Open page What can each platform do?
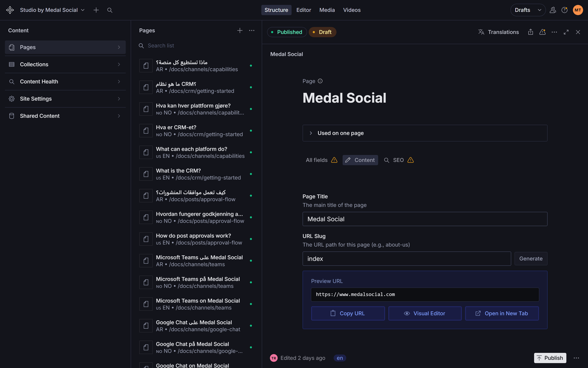The width and height of the screenshot is (588, 368). pyautogui.click(x=196, y=153)
